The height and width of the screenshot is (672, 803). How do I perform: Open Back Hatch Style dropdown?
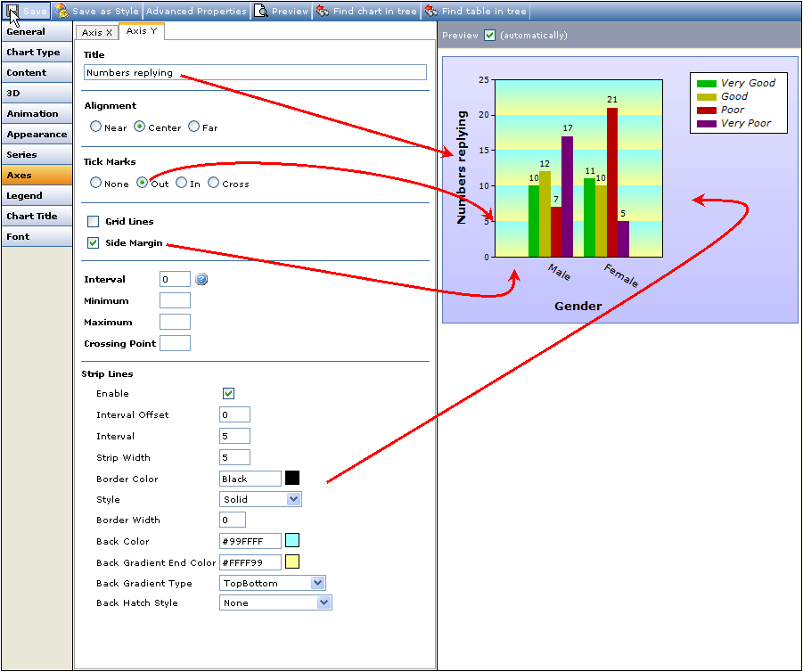click(x=275, y=602)
